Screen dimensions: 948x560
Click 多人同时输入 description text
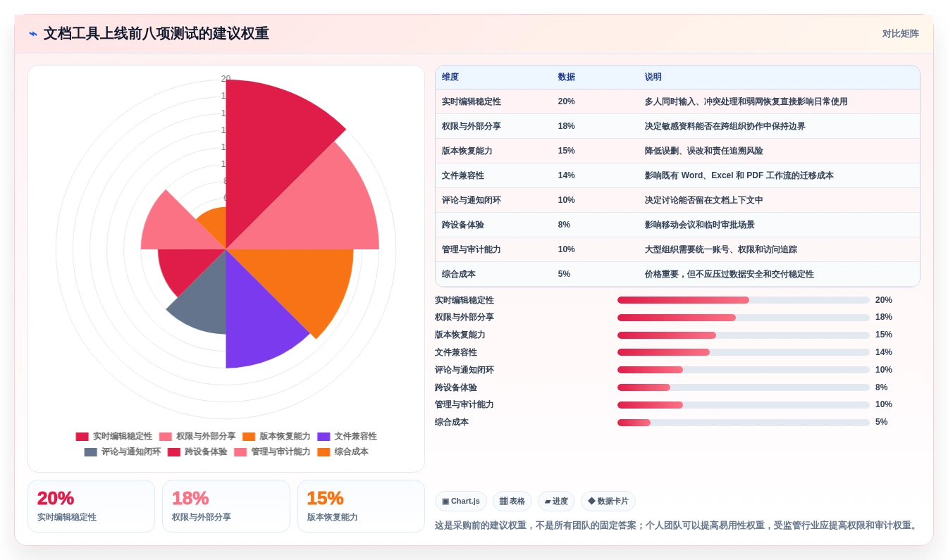pyautogui.click(x=746, y=101)
